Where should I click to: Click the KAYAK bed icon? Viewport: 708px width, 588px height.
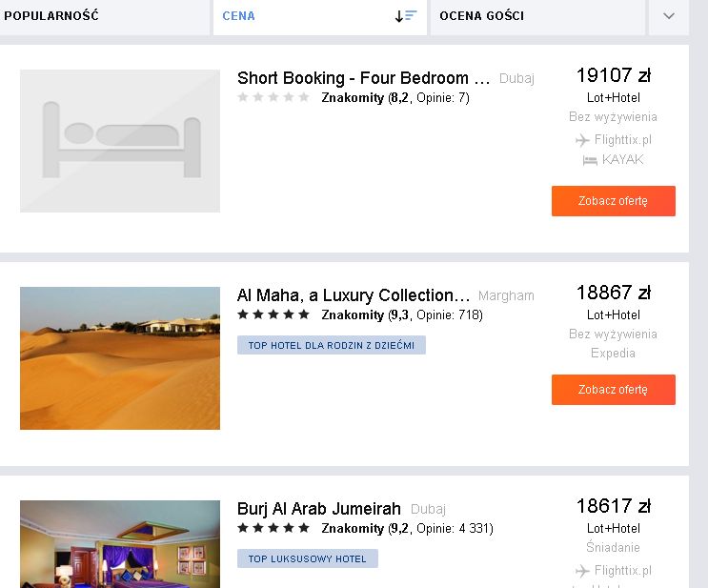click(590, 160)
